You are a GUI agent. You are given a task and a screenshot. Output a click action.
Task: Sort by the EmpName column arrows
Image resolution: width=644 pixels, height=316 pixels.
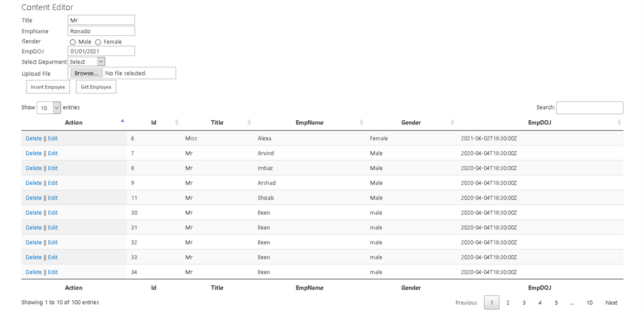(x=361, y=123)
